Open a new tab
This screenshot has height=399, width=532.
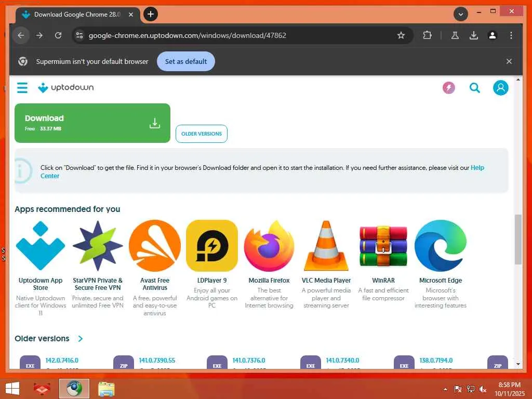pyautogui.click(x=151, y=14)
